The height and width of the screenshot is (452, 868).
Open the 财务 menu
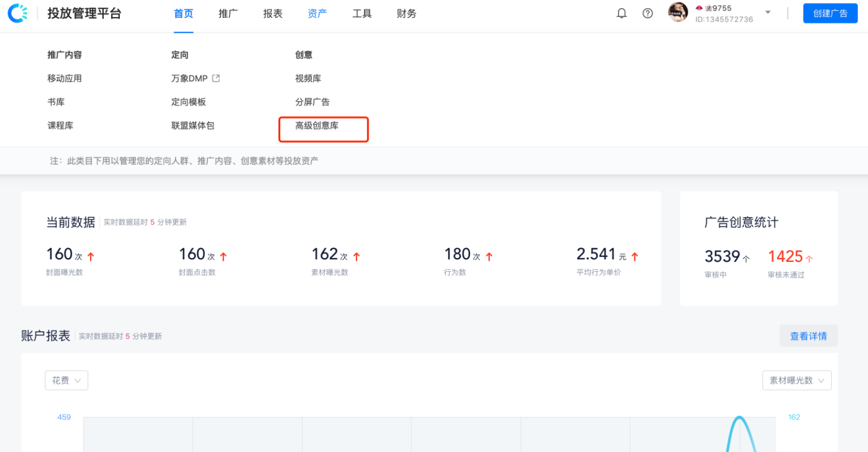point(406,13)
